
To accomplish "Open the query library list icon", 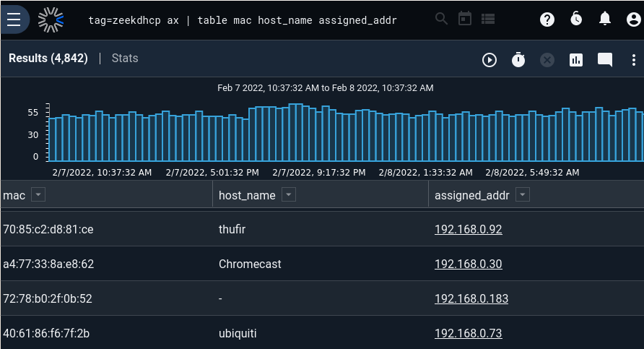I will [488, 19].
